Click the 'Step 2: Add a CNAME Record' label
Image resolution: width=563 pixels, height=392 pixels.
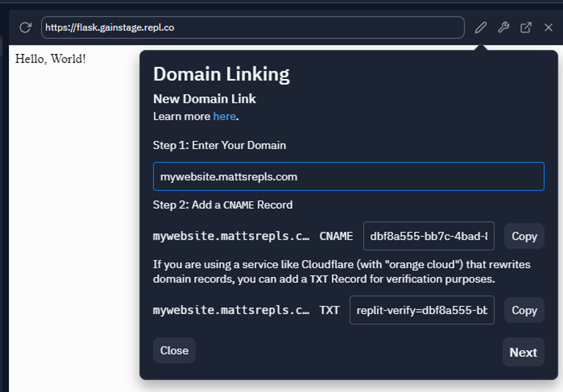(222, 205)
